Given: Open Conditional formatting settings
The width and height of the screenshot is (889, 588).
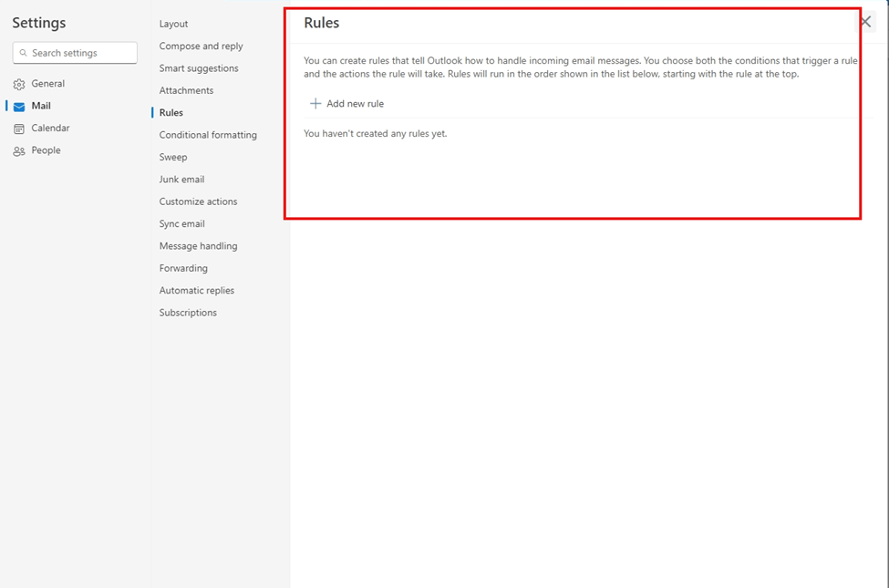Looking at the screenshot, I should pyautogui.click(x=208, y=134).
